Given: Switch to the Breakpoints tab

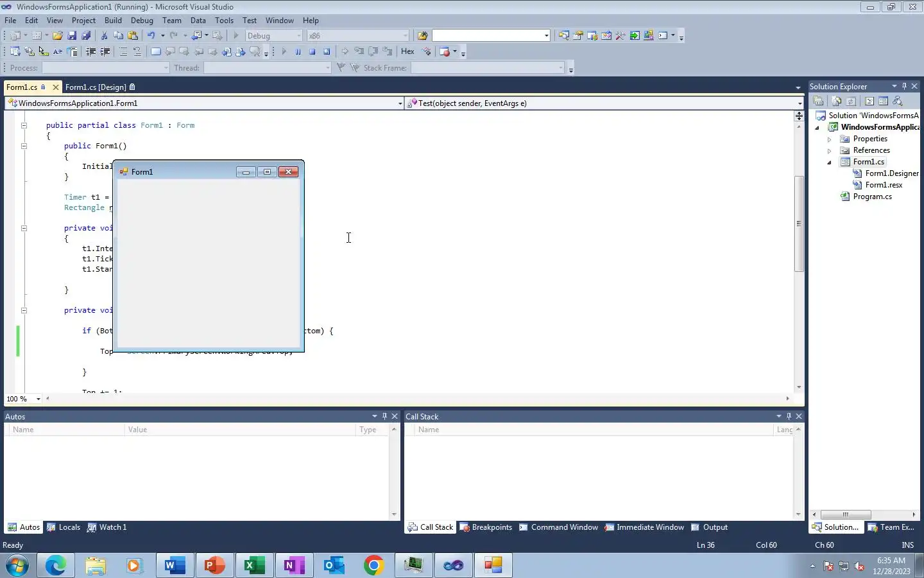Looking at the screenshot, I should [x=486, y=527].
